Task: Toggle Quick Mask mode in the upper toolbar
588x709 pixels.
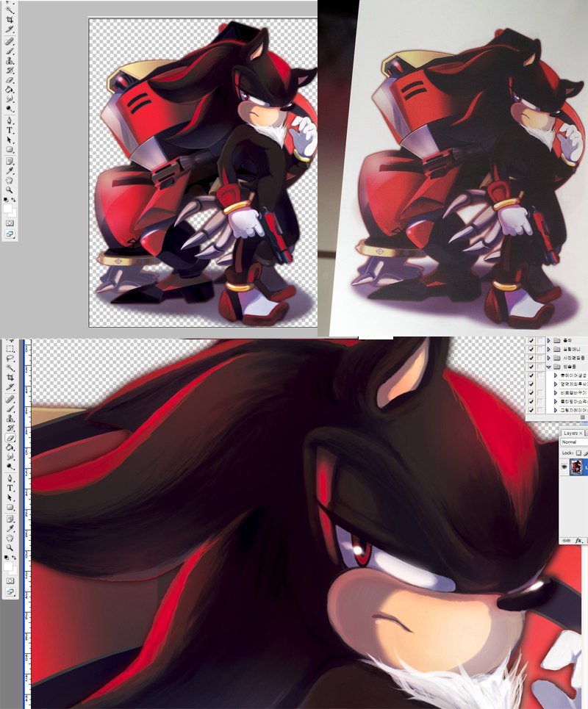Action: click(10, 223)
